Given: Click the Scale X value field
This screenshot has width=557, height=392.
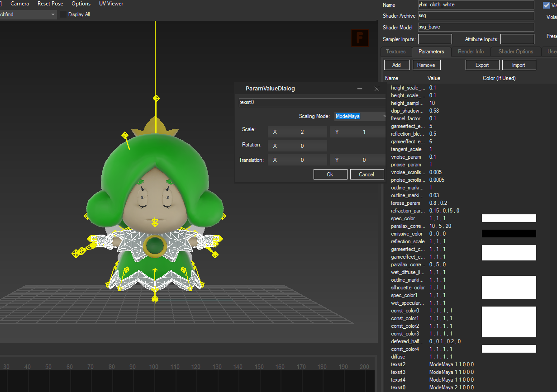Looking at the screenshot, I should (x=302, y=132).
